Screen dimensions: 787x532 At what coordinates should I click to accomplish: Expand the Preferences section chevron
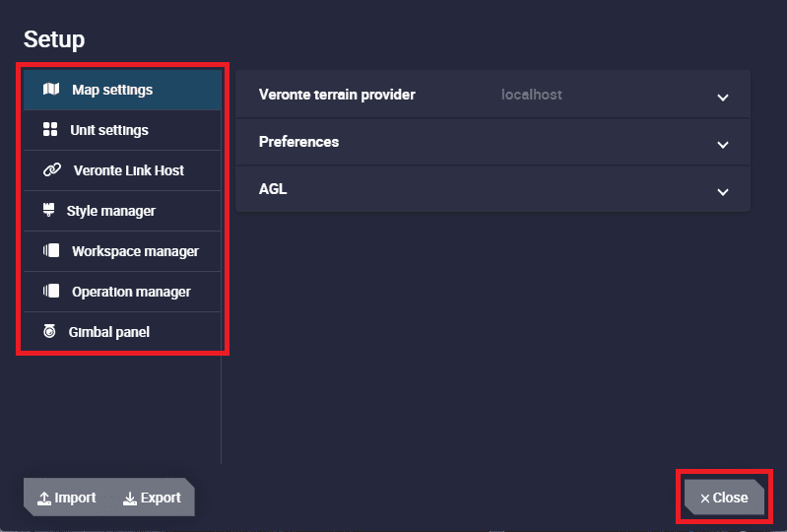pyautogui.click(x=723, y=145)
